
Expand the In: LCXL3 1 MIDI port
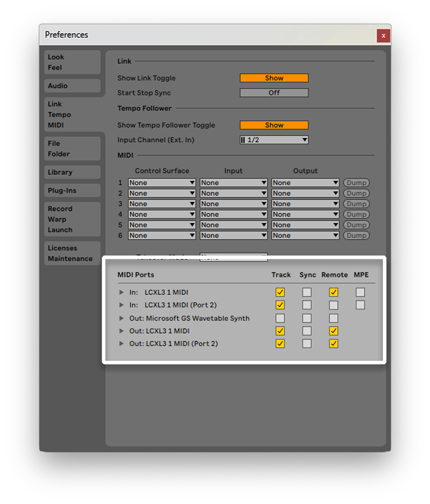(x=122, y=292)
